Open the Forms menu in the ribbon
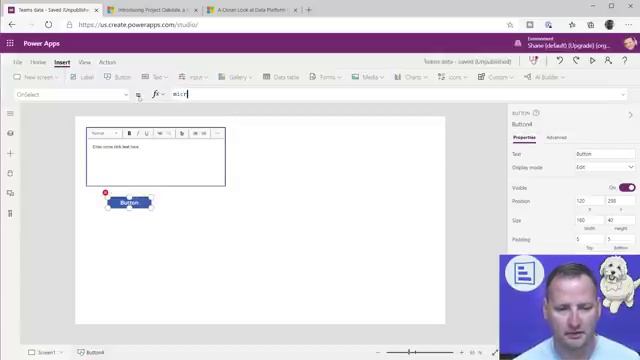Image resolution: width=640 pixels, height=360 pixels. point(325,77)
